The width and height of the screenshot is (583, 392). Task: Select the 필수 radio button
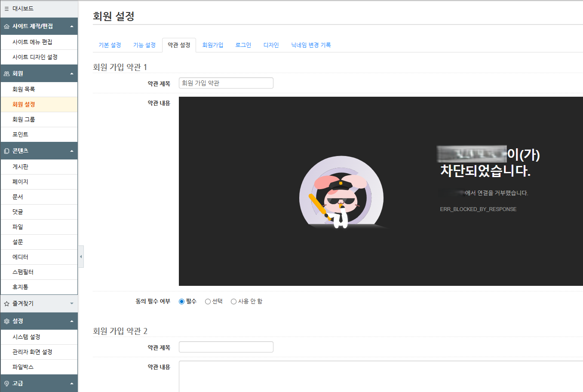click(x=181, y=302)
